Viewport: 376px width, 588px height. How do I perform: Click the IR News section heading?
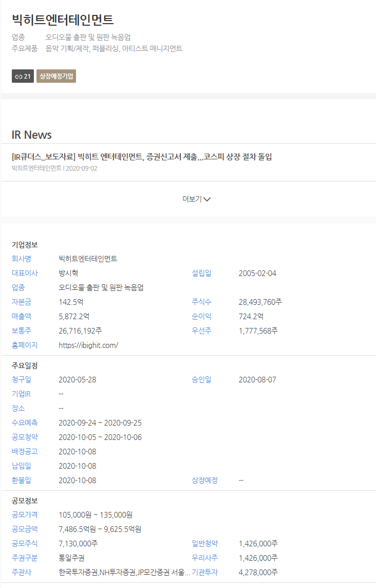tap(31, 135)
